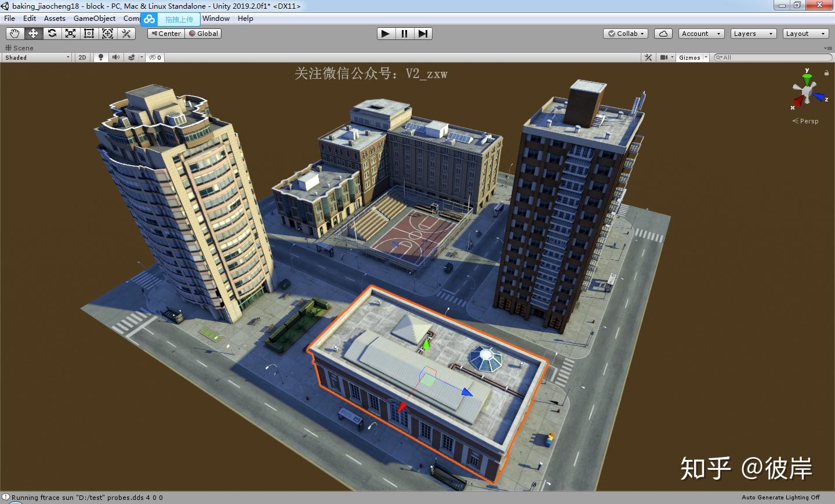
Task: Open the Cloud services panel
Action: (x=663, y=34)
